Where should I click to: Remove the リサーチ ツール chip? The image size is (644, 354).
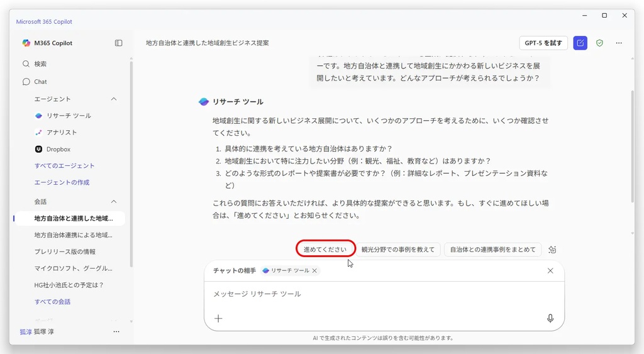(314, 270)
